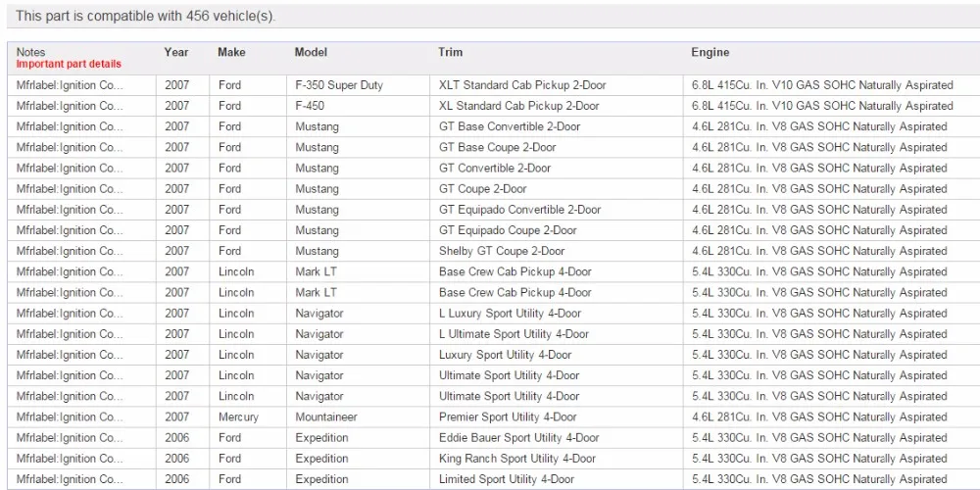Click "Mustang" model in GT Base Coupe row
The image size is (980, 490).
point(317,147)
